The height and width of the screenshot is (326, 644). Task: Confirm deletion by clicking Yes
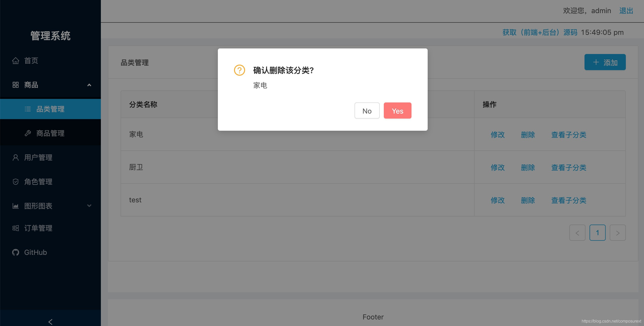[x=397, y=111]
